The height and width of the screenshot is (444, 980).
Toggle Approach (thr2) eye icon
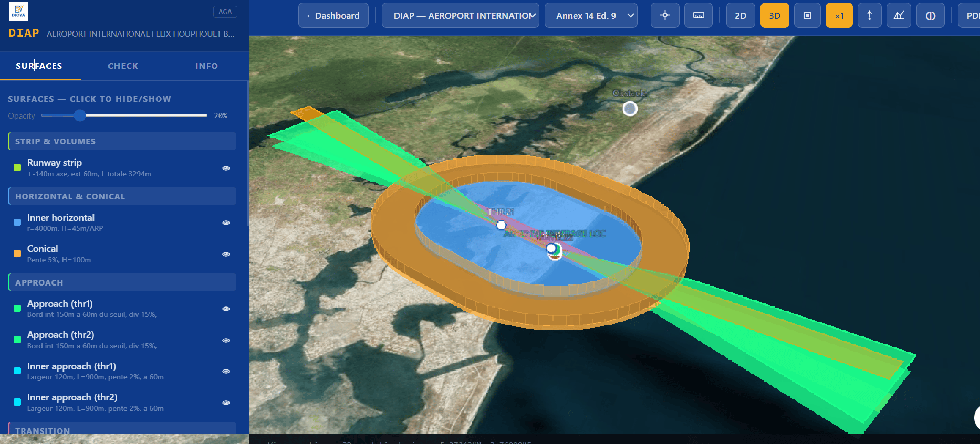coord(226,340)
